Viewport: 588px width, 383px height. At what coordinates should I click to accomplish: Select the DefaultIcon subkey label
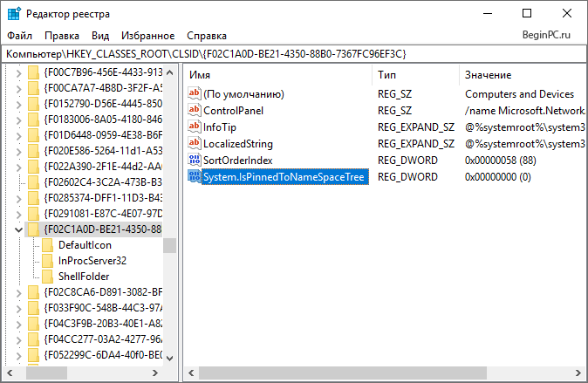click(85, 245)
